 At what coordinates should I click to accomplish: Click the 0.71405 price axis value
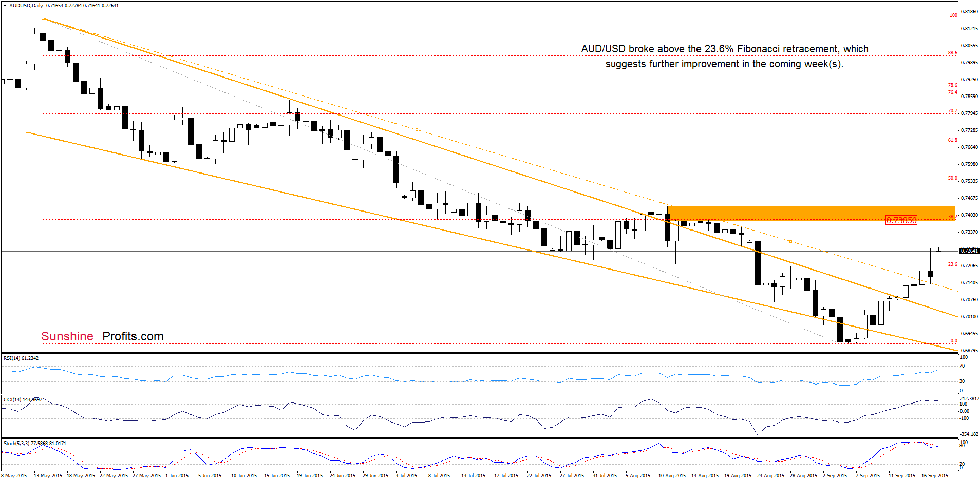pyautogui.click(x=970, y=283)
